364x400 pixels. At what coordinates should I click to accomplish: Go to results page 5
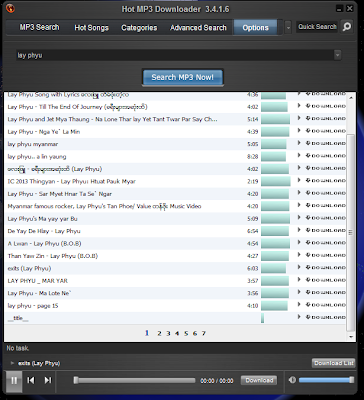click(186, 333)
